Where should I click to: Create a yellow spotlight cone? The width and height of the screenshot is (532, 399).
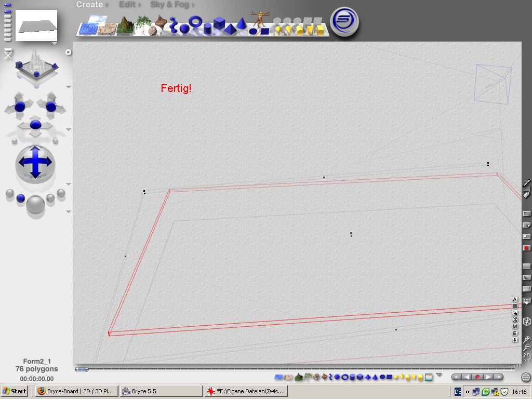[x=288, y=30]
